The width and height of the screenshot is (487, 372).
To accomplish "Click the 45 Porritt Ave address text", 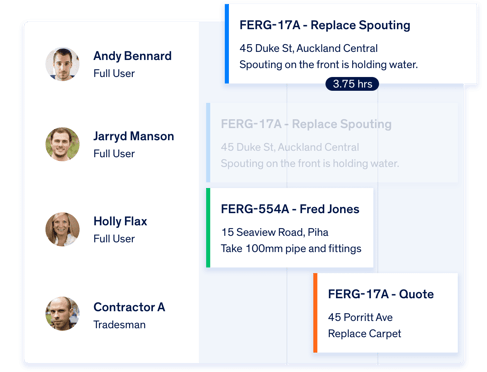I will tap(360, 317).
